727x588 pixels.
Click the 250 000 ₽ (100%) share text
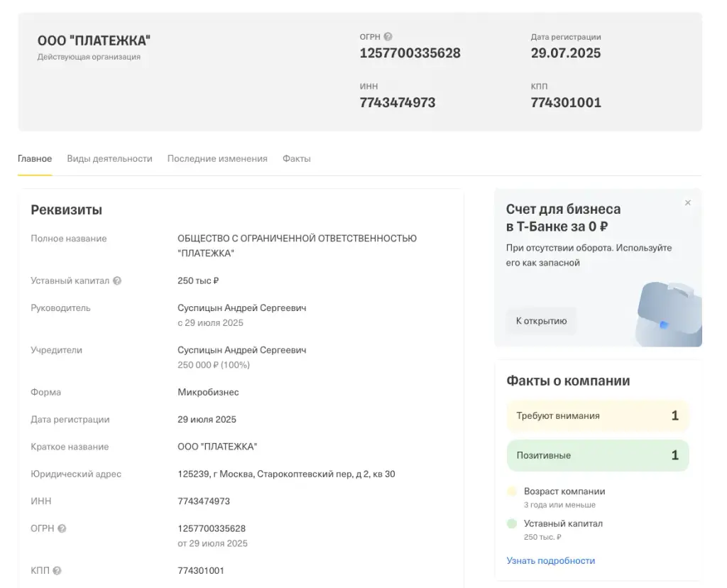pyautogui.click(x=214, y=365)
